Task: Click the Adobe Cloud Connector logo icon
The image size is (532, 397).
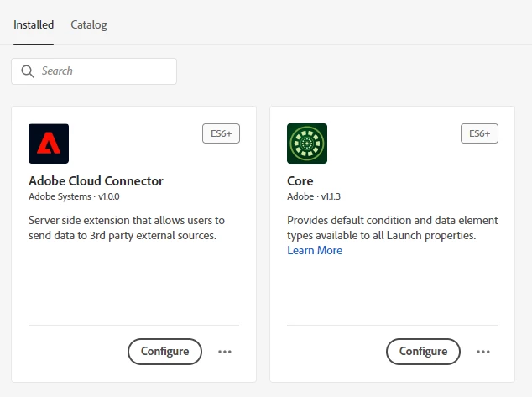Action: pyautogui.click(x=49, y=144)
